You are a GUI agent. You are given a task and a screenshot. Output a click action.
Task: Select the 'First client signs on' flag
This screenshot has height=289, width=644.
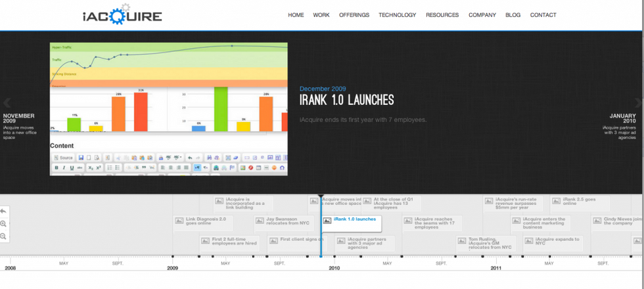pos(297,244)
